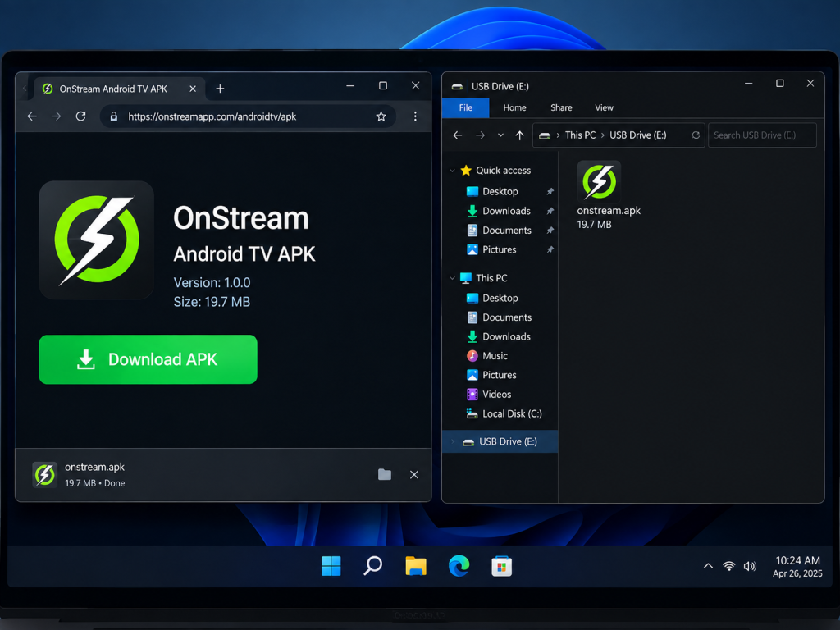Open Pictures under Quick access
Viewport: 840px width, 630px height.
coord(500,249)
